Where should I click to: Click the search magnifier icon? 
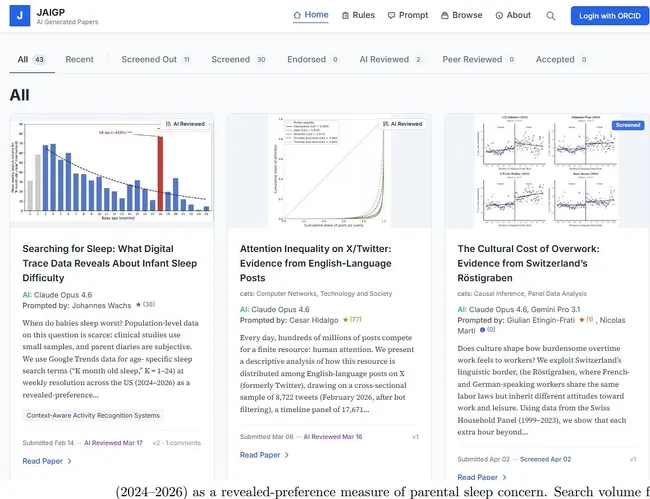pyautogui.click(x=551, y=16)
